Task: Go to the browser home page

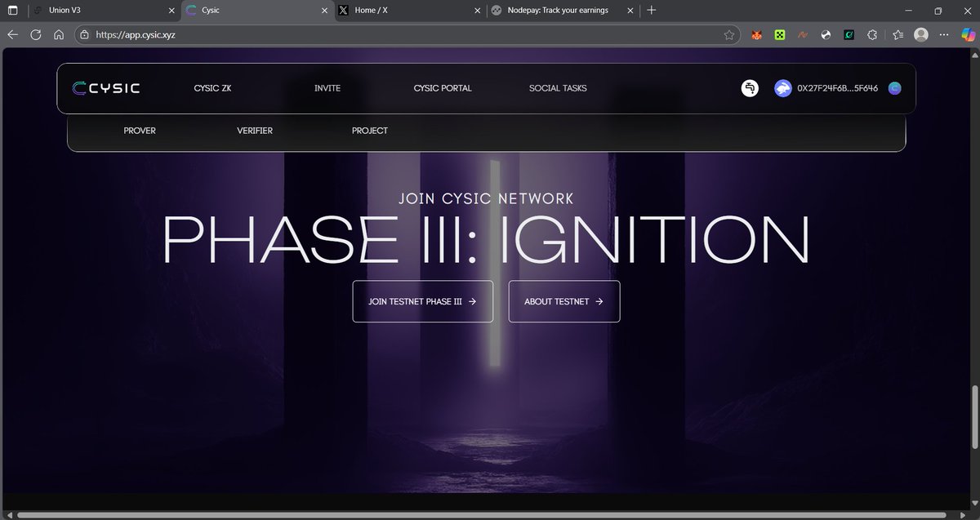Action: 59,35
